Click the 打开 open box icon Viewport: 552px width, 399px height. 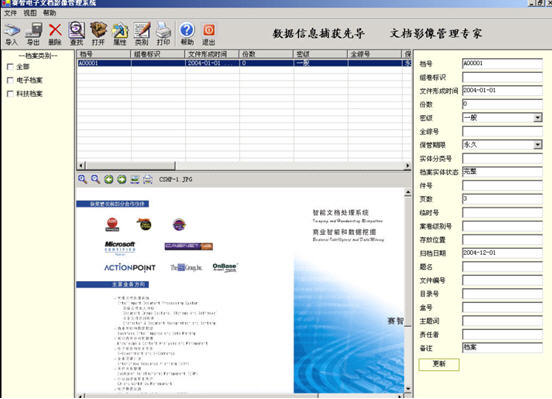(x=98, y=34)
